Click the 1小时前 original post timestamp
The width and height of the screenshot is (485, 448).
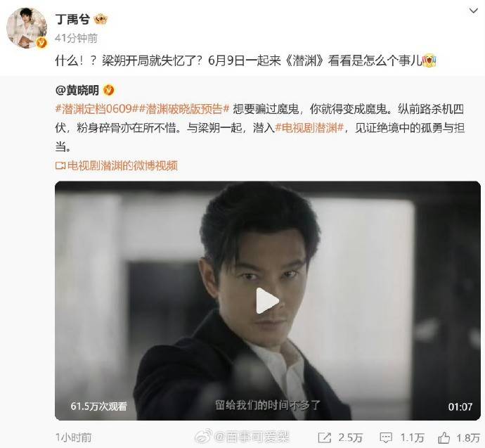pos(74,437)
